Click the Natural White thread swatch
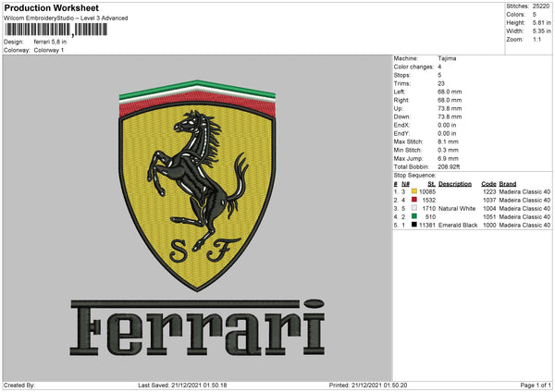This screenshot has width=555, height=392. tap(414, 208)
